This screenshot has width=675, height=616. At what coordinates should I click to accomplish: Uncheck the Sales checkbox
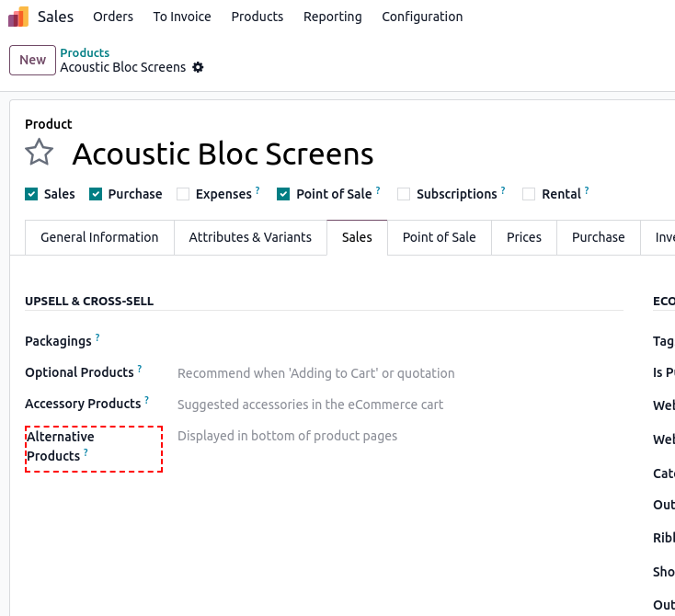click(x=31, y=194)
